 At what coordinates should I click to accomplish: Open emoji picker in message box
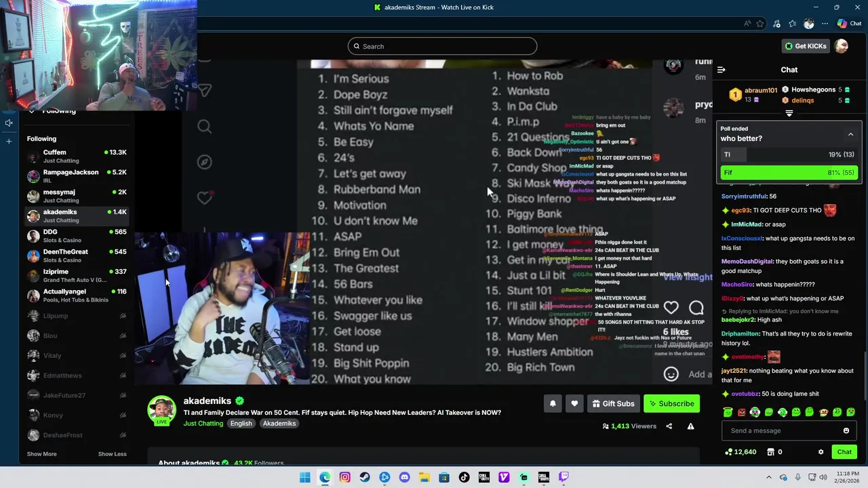click(x=846, y=430)
